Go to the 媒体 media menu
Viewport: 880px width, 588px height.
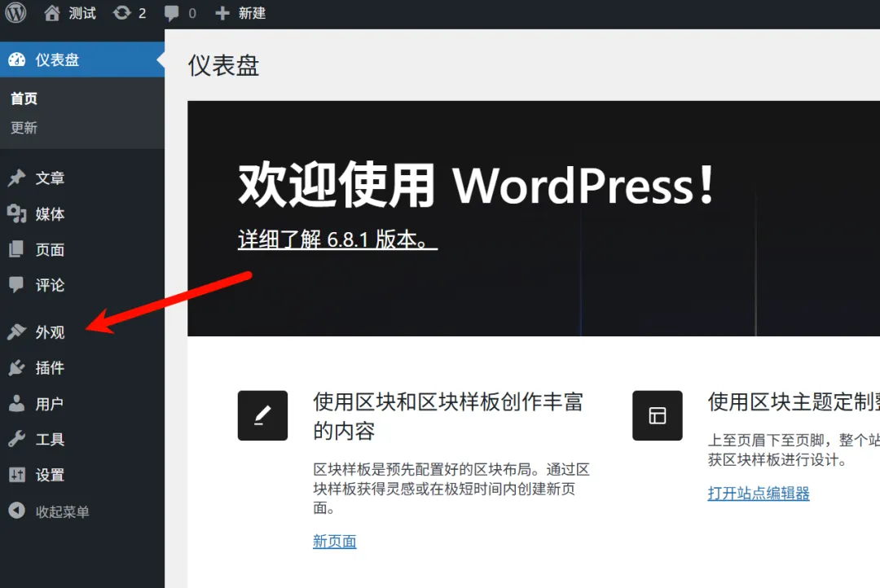tap(82, 213)
